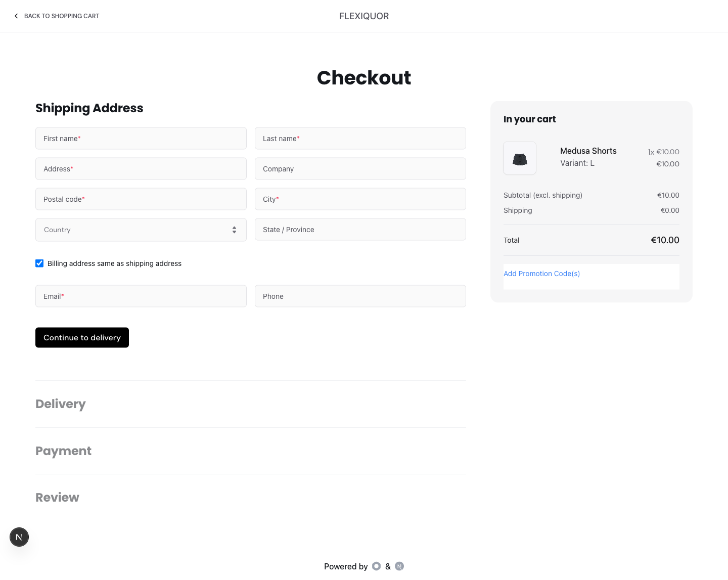Click the FLEXIQUOR store title

[x=364, y=16]
